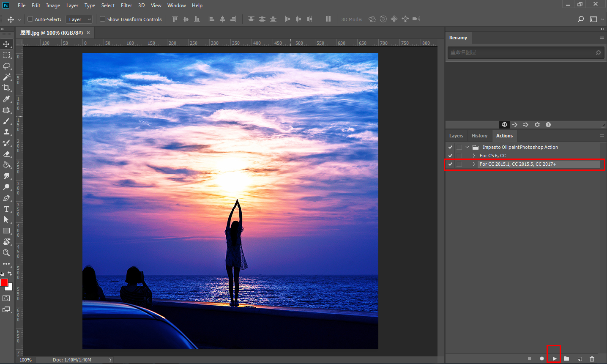Screen dimensions: 607x364
Task: Enable the Auto-Select checkbox
Action: click(x=30, y=19)
